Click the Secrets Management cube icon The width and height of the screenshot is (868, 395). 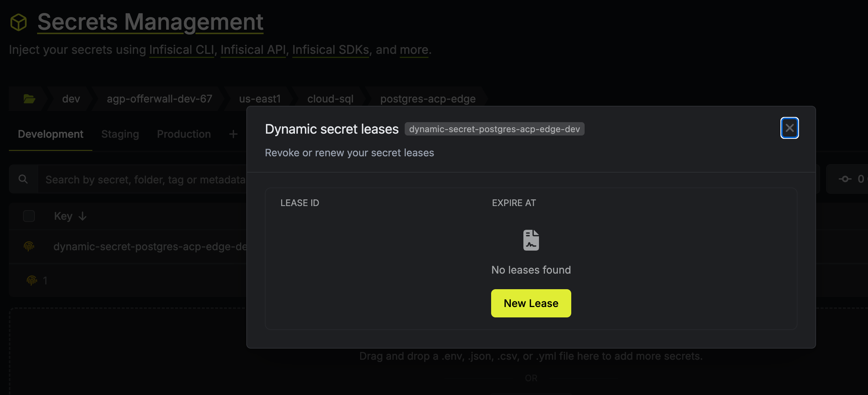[x=19, y=22]
